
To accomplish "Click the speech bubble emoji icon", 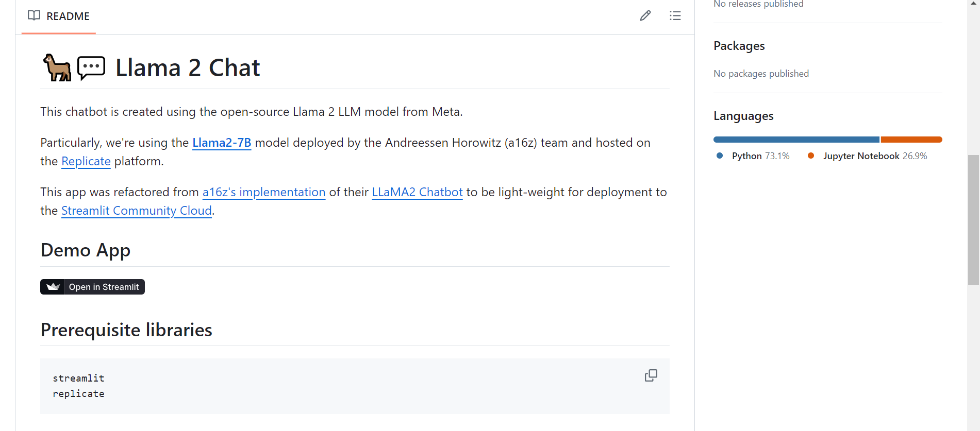I will [91, 68].
